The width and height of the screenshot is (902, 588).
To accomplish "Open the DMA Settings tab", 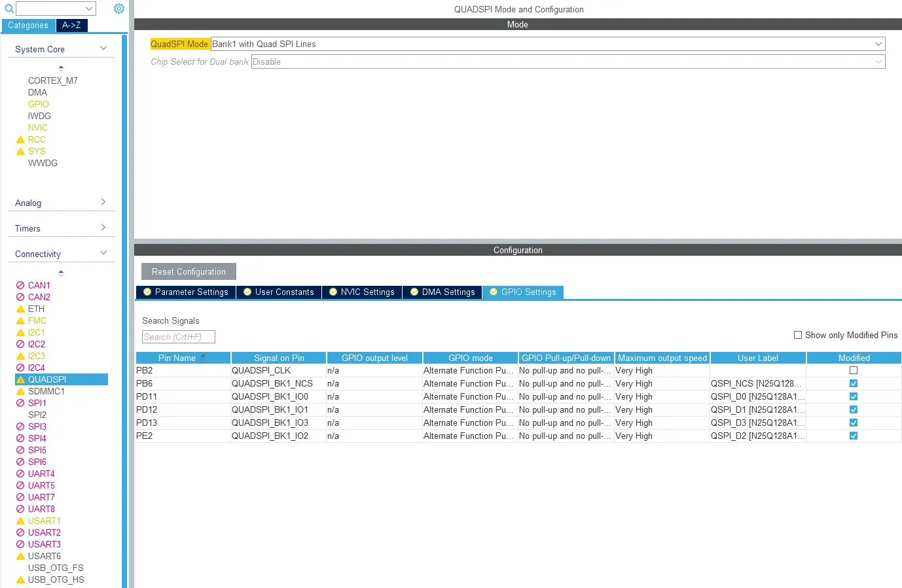I will (x=442, y=292).
